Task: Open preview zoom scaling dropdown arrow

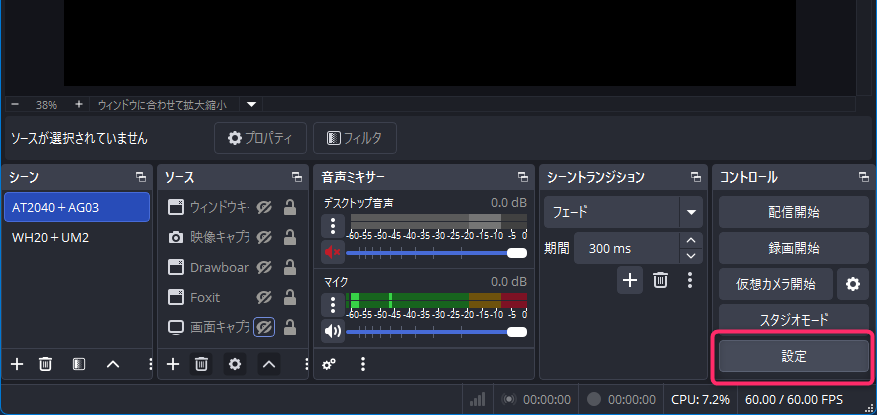Action: tap(252, 104)
